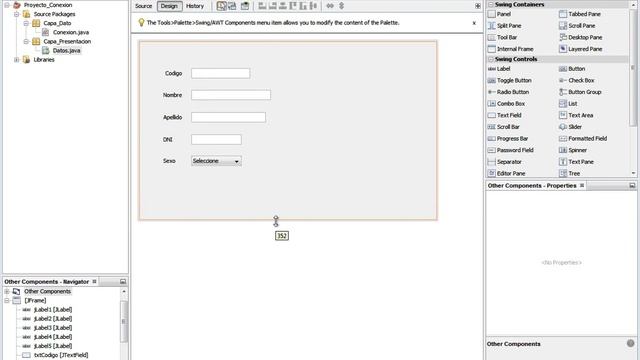The width and height of the screenshot is (640, 360).
Task: Open the Seleccione combo box on form
Action: tap(216, 161)
